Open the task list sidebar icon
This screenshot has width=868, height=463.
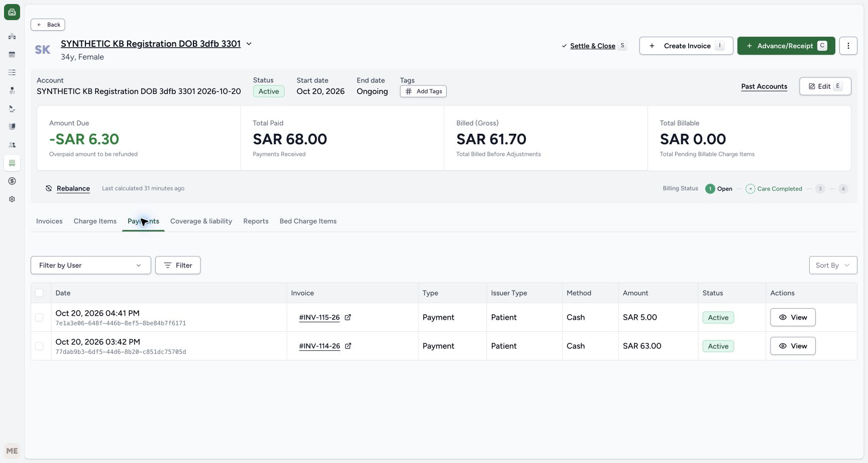click(12, 72)
